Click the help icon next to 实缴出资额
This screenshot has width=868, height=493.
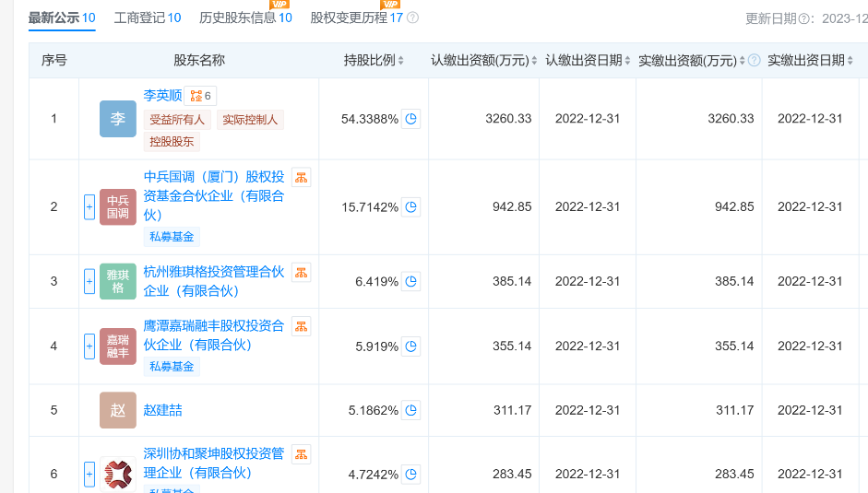point(754,60)
